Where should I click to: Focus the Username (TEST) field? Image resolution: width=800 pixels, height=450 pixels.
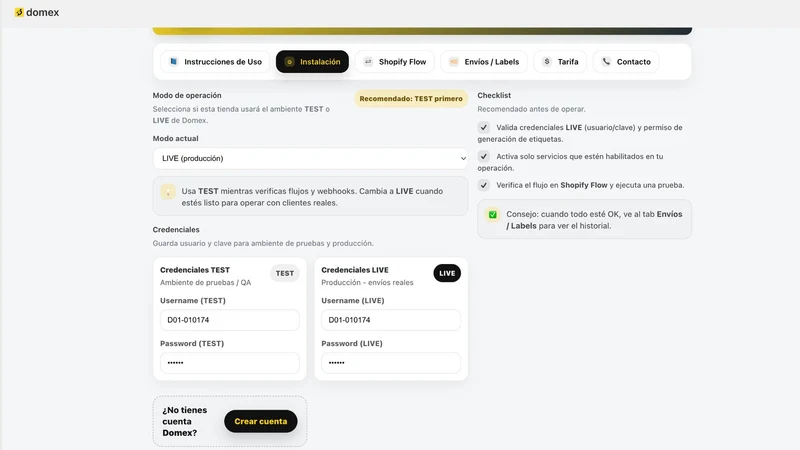230,320
